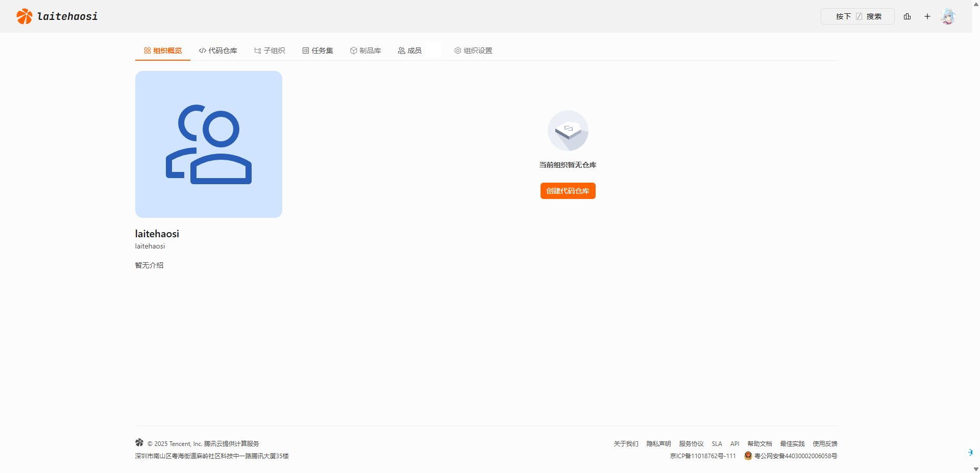Switch to the 代码仓库 tab
This screenshot has width=980, height=473.
tap(218, 51)
